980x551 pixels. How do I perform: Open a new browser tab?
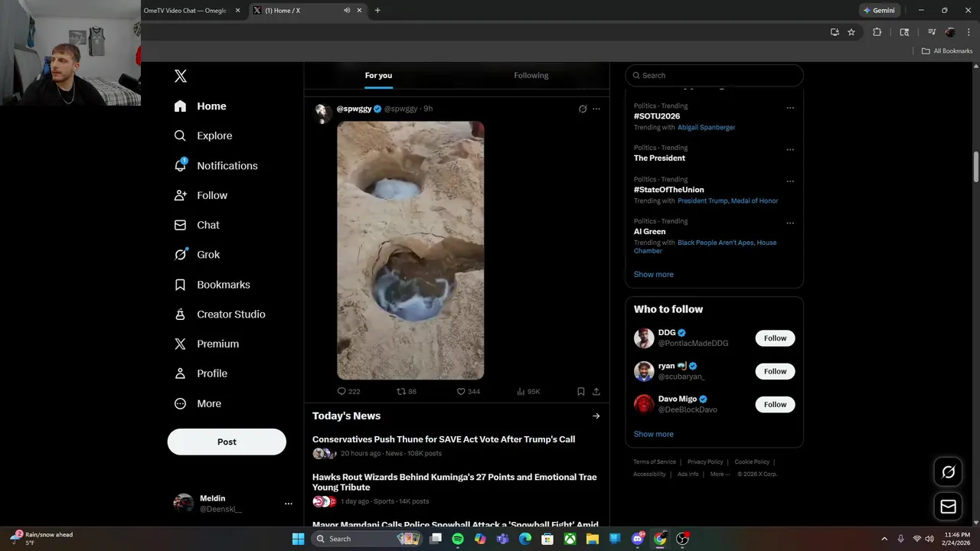tap(377, 11)
